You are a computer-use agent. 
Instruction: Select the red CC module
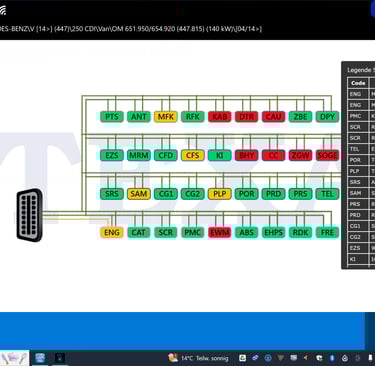(273, 155)
